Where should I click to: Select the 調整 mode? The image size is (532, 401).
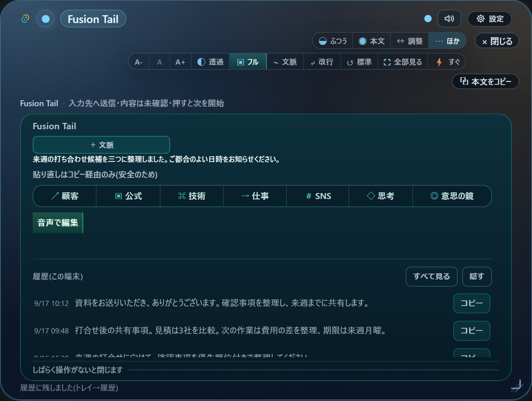pos(409,41)
